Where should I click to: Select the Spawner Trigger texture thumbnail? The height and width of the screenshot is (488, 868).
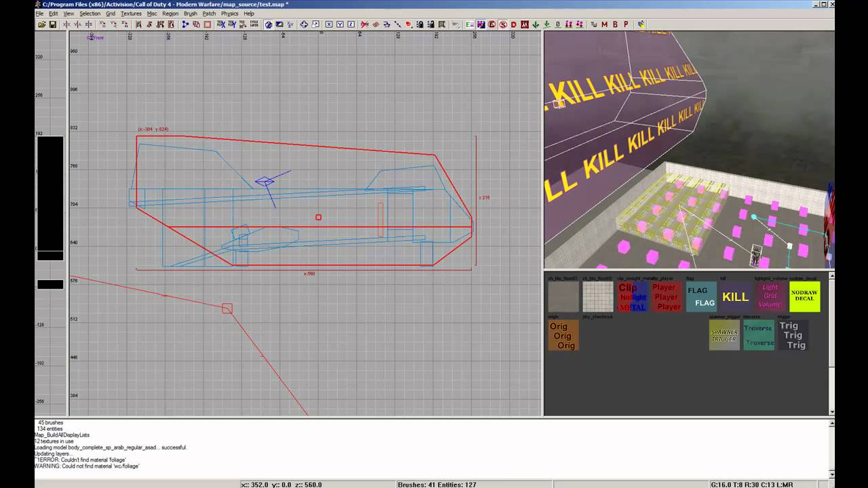coord(724,335)
